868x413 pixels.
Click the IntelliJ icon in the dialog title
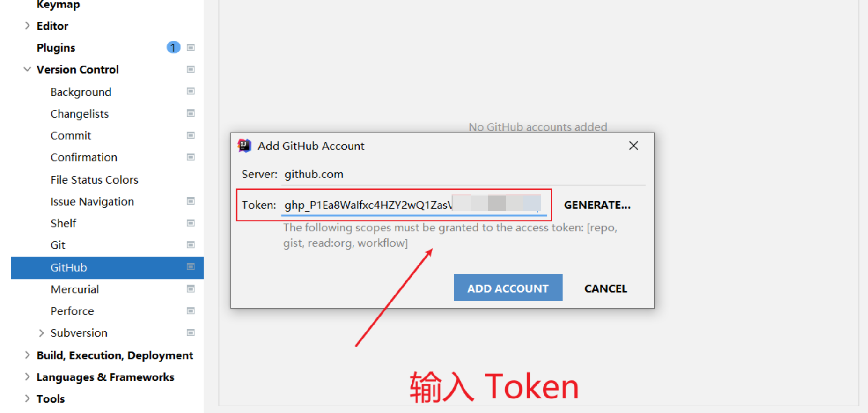244,146
